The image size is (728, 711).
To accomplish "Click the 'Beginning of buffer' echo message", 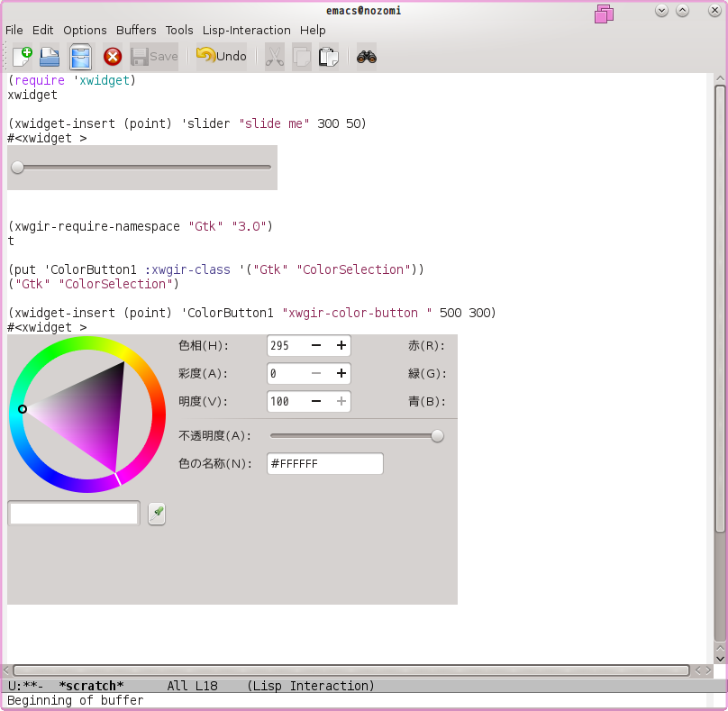I will click(75, 700).
